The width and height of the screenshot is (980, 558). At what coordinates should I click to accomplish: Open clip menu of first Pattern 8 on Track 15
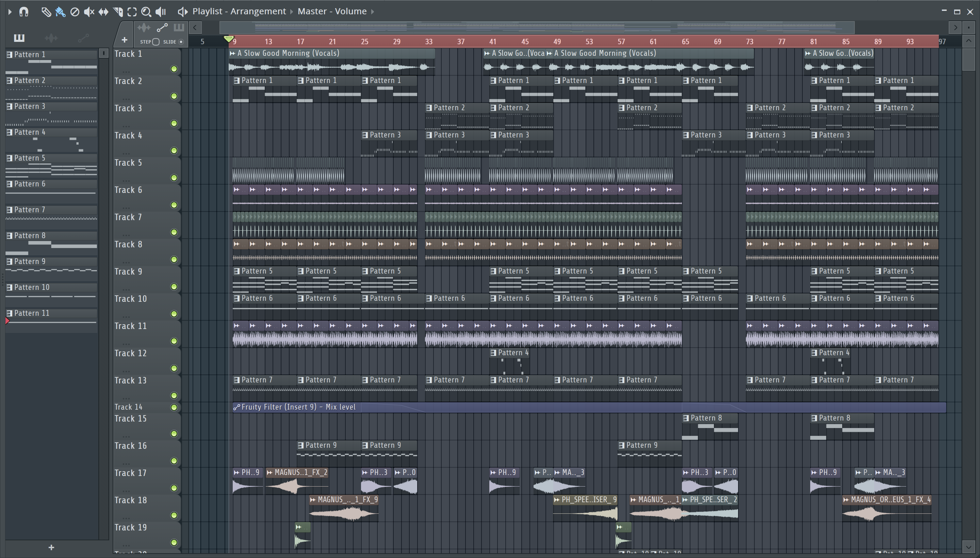686,418
